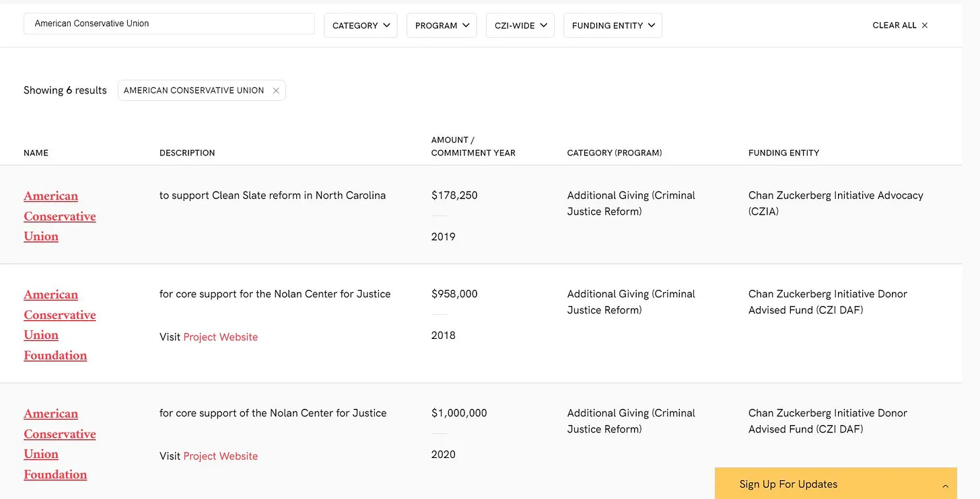This screenshot has width=980, height=499.
Task: Open American Conservative Union Foundation link, 2018 grant
Action: [x=60, y=325]
